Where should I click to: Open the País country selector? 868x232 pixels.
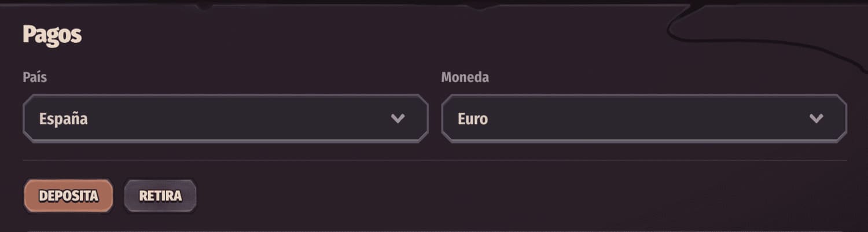225,119
